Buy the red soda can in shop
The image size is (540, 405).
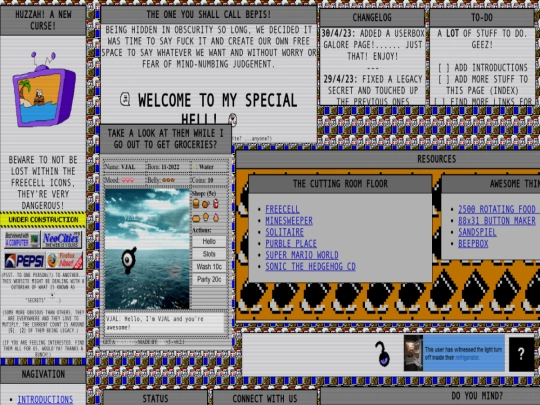click(216, 204)
